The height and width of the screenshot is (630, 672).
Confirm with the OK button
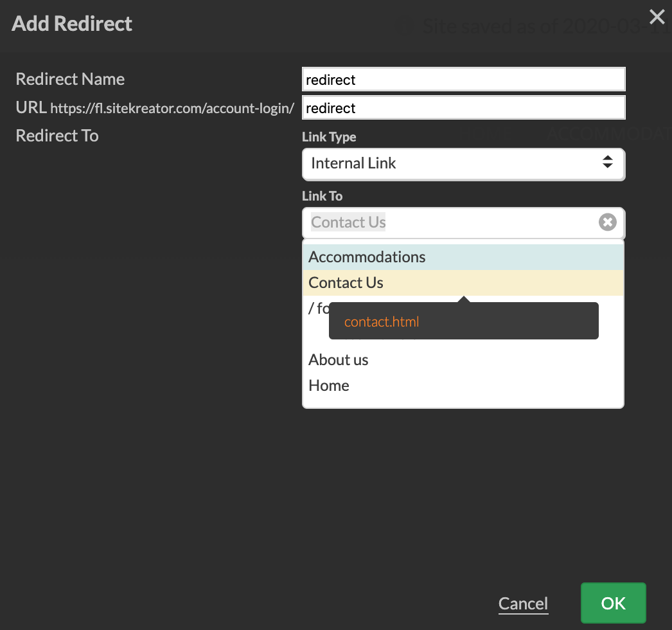[613, 604]
